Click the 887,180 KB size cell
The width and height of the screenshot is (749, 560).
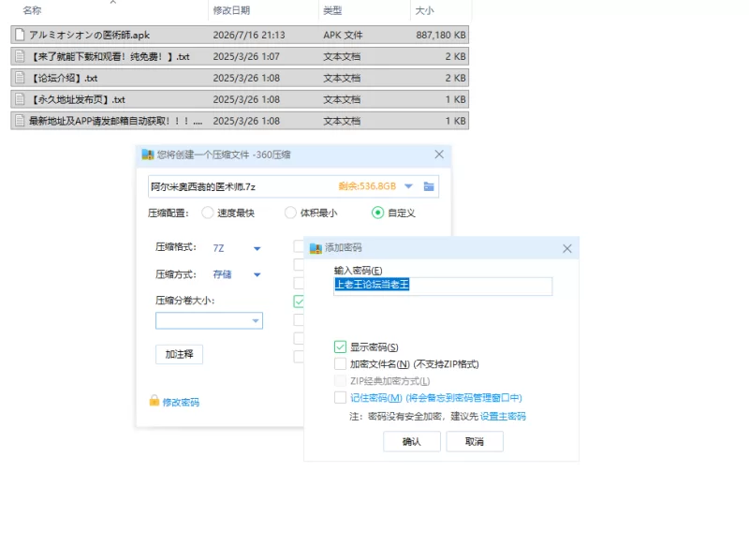(x=440, y=35)
